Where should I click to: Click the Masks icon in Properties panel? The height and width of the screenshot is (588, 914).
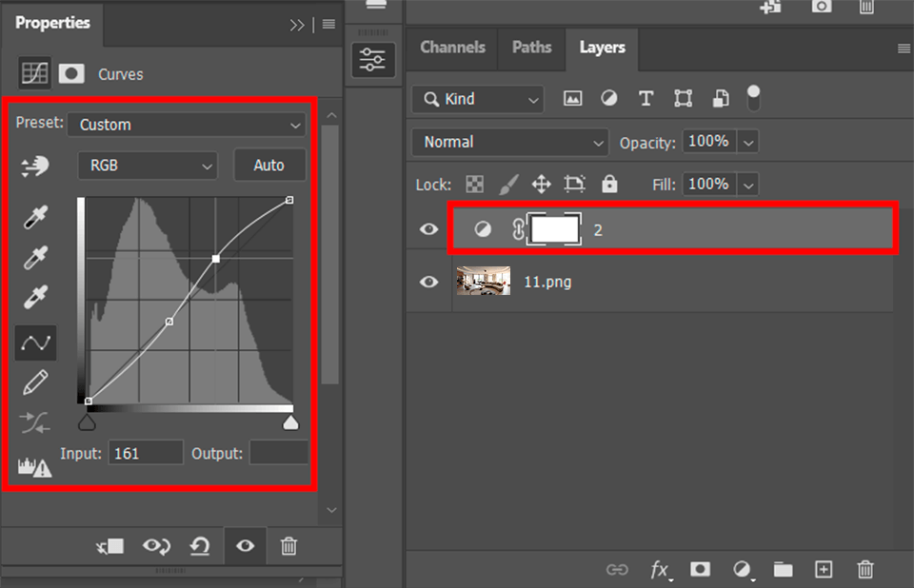(x=71, y=74)
